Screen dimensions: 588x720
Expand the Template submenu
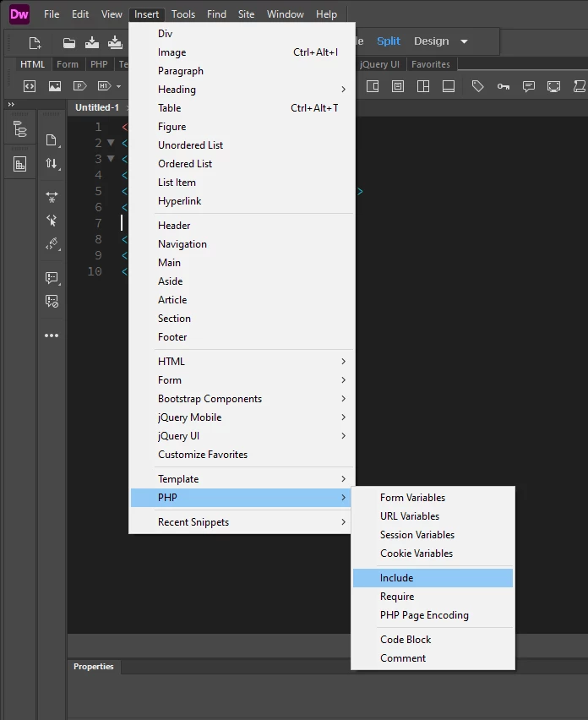[x=242, y=479]
